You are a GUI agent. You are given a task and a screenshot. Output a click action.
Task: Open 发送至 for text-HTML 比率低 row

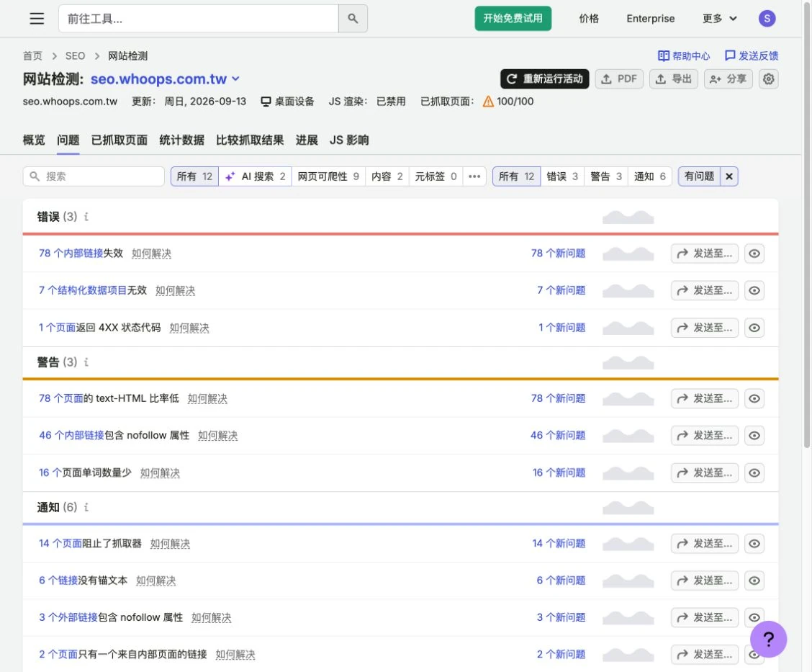point(705,398)
